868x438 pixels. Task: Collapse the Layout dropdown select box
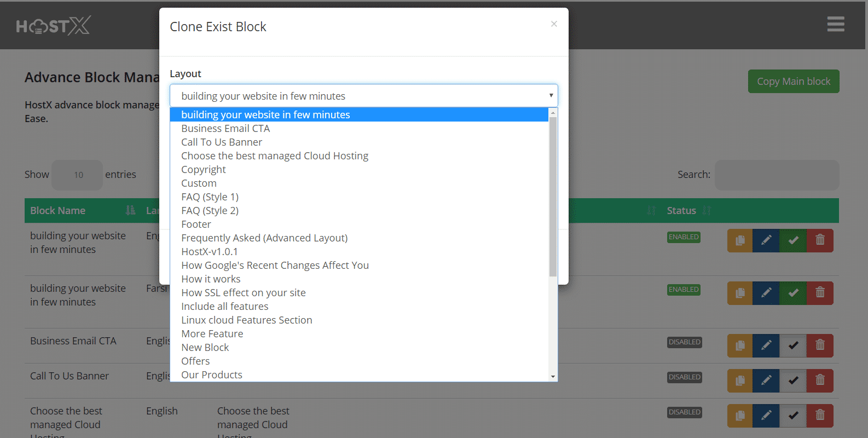(x=363, y=96)
